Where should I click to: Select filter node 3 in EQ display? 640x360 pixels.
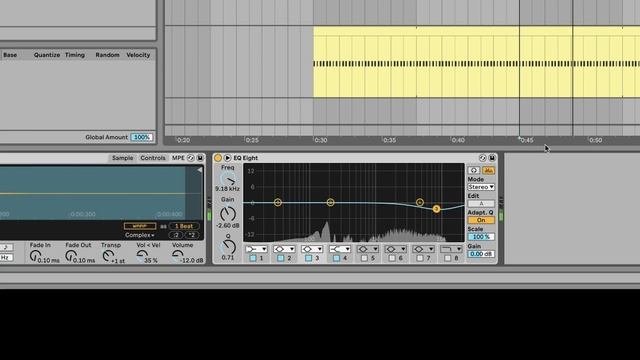[x=436, y=209]
